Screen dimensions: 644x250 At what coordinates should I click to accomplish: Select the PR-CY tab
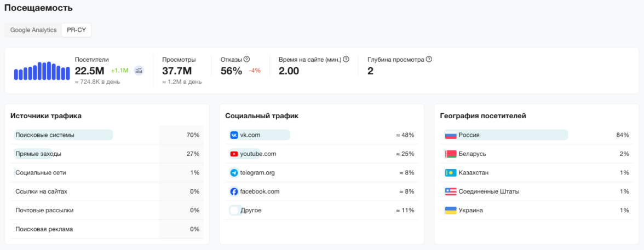[76, 30]
